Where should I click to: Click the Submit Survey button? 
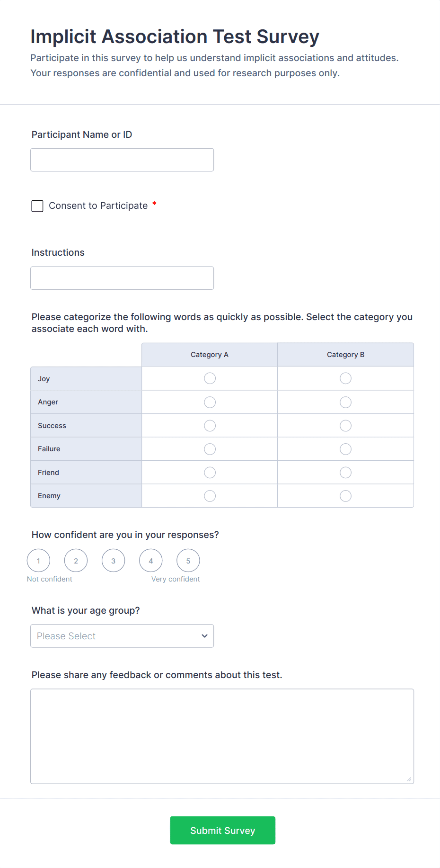coord(222,830)
